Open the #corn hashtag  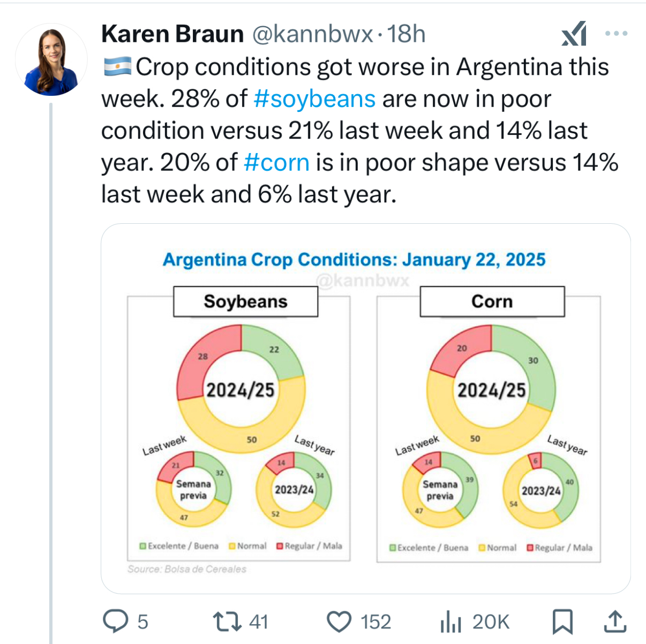pyautogui.click(x=276, y=163)
